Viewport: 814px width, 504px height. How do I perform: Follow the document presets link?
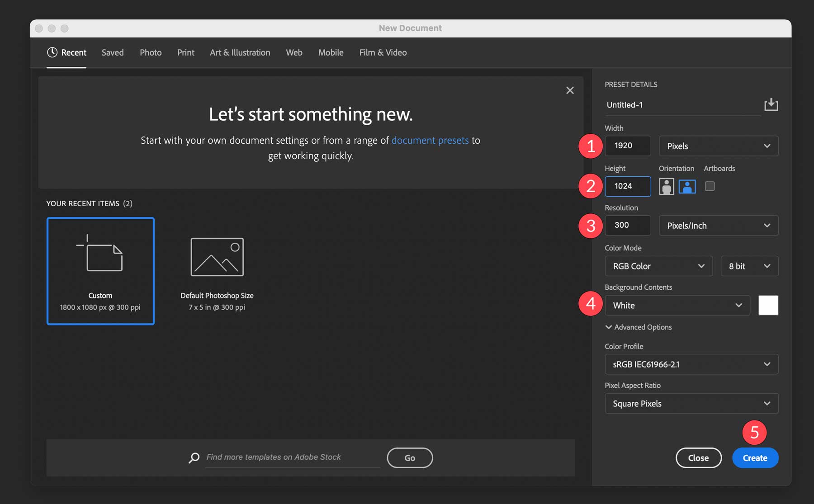[430, 140]
